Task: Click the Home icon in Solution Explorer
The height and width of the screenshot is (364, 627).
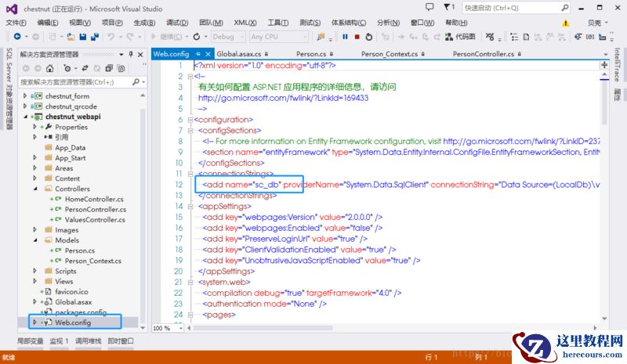Action: (x=51, y=68)
